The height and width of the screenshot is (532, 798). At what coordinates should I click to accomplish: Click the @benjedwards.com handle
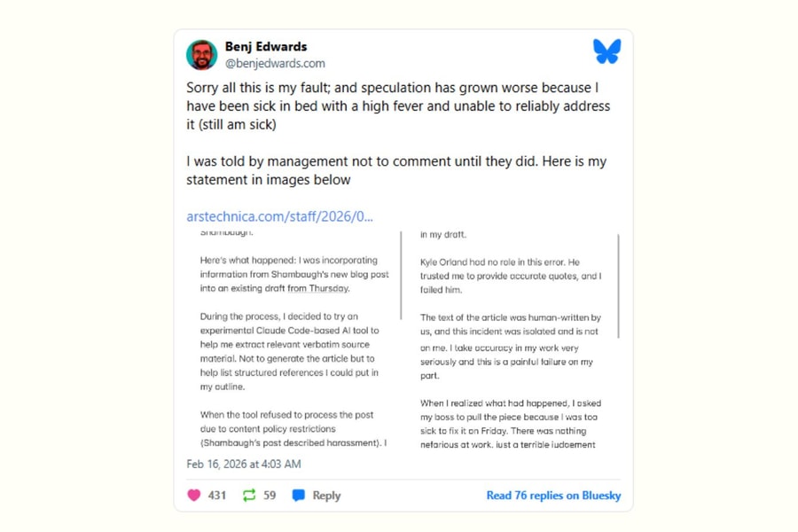275,64
